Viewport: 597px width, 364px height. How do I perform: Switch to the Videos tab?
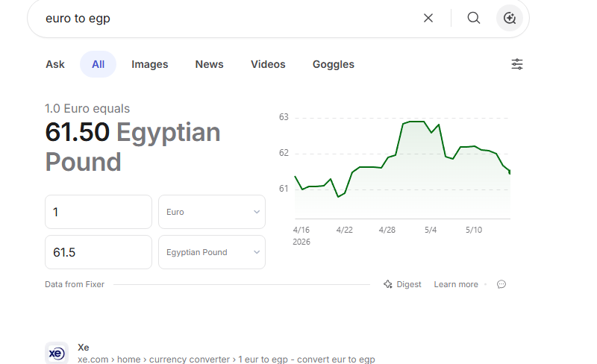click(x=268, y=64)
